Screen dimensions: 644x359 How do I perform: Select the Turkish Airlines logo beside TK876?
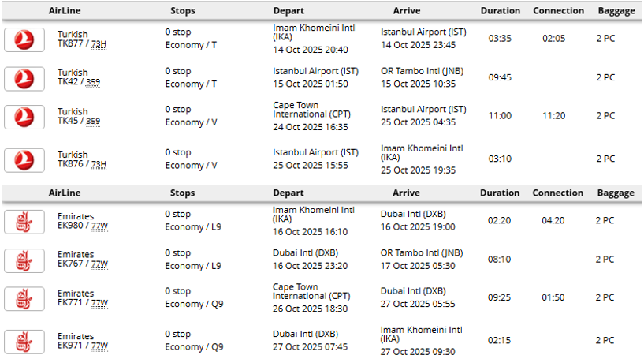tap(24, 160)
